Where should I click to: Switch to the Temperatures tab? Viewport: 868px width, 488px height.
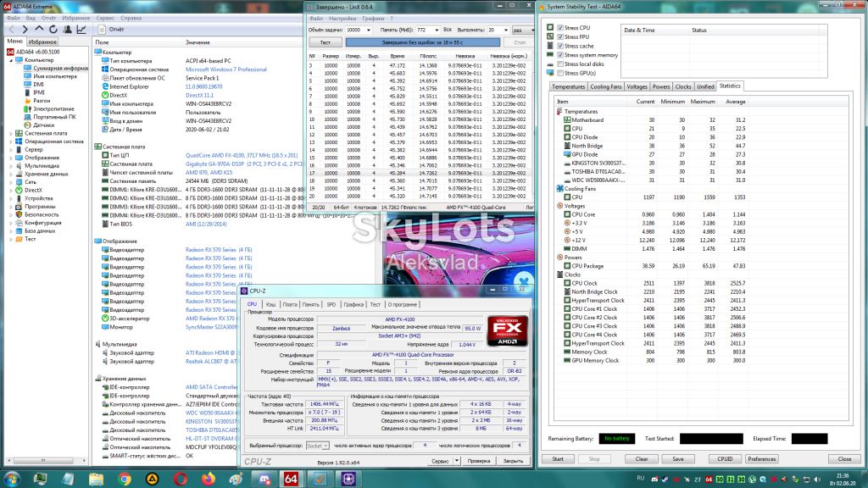point(569,87)
